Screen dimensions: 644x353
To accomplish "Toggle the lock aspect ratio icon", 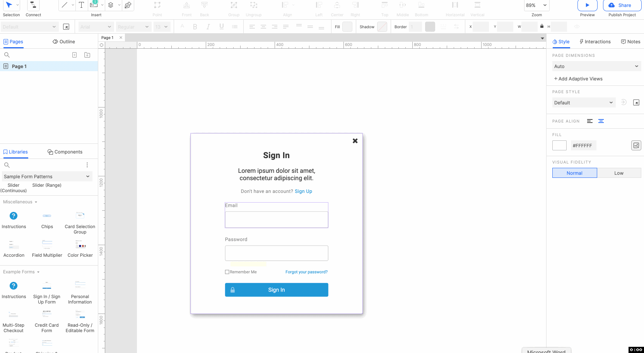I will pyautogui.click(x=542, y=26).
